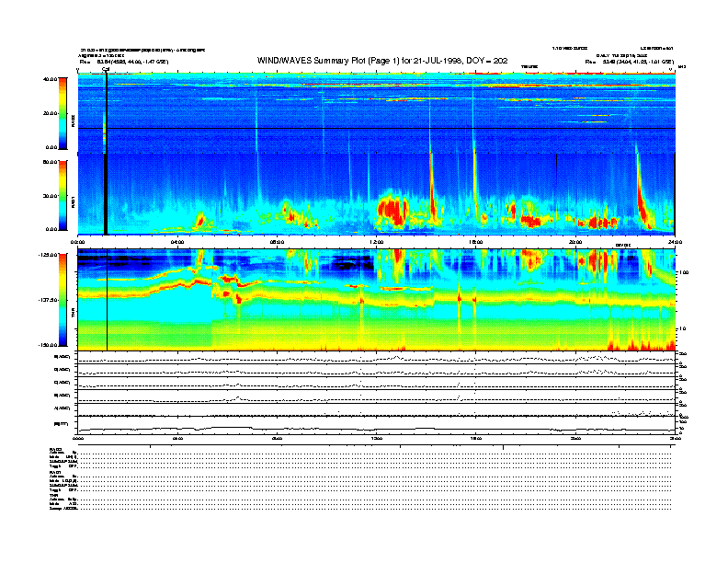Select the -125.00 label on TNR scale

point(48,255)
